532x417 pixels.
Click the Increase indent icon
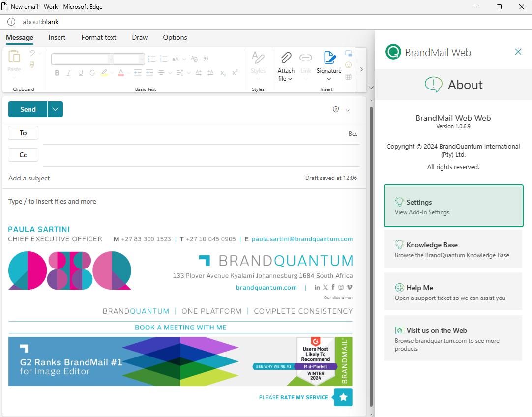149,73
